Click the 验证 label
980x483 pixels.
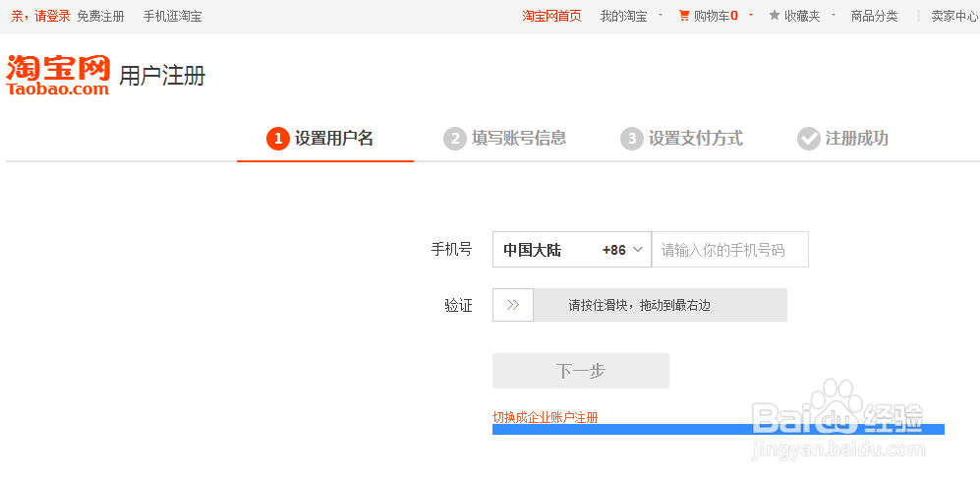click(458, 305)
